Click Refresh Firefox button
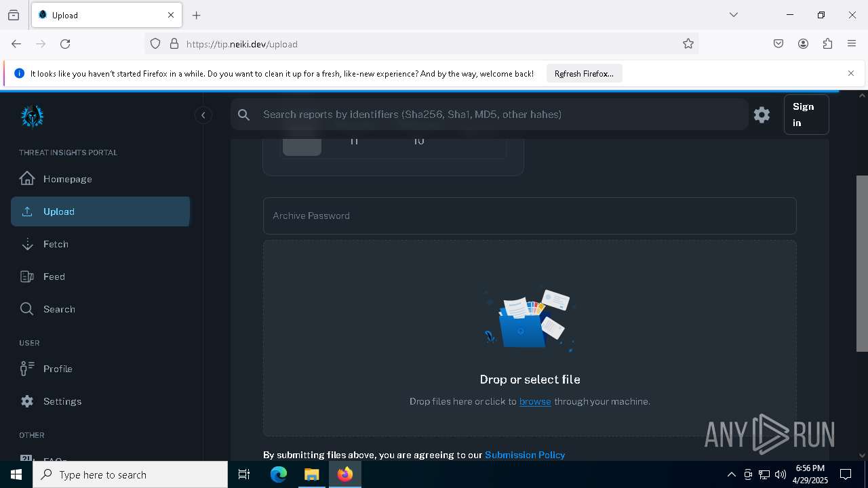868x488 pixels. (x=584, y=73)
